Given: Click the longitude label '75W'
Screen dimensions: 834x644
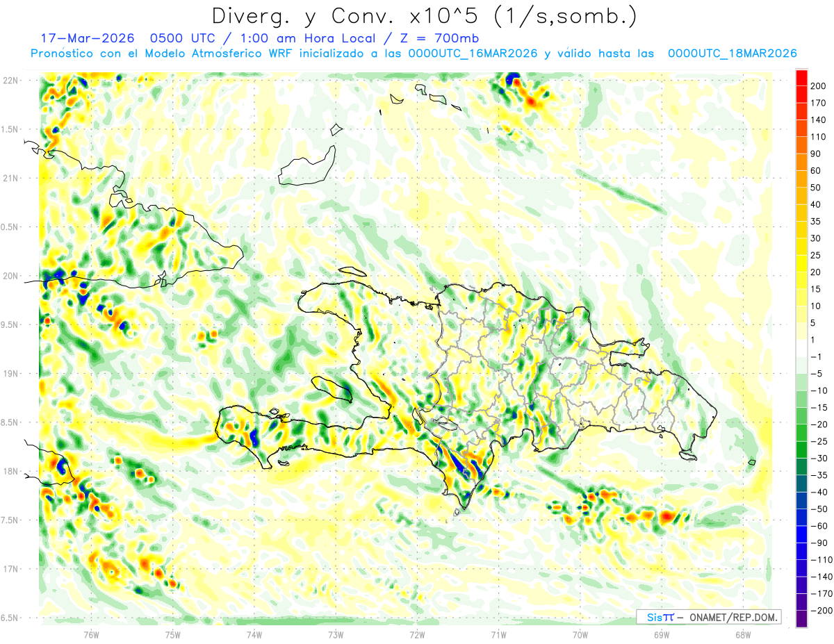Looking at the screenshot, I should [172, 635].
